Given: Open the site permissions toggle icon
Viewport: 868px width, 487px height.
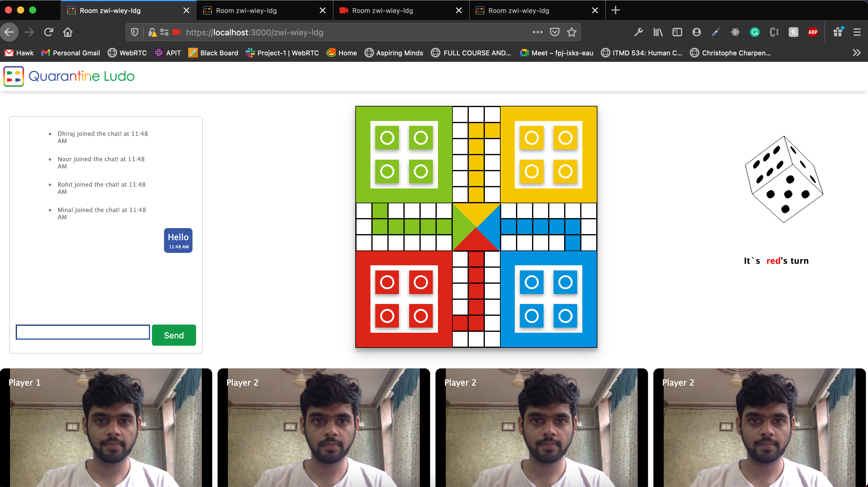Looking at the screenshot, I should pyautogui.click(x=164, y=32).
